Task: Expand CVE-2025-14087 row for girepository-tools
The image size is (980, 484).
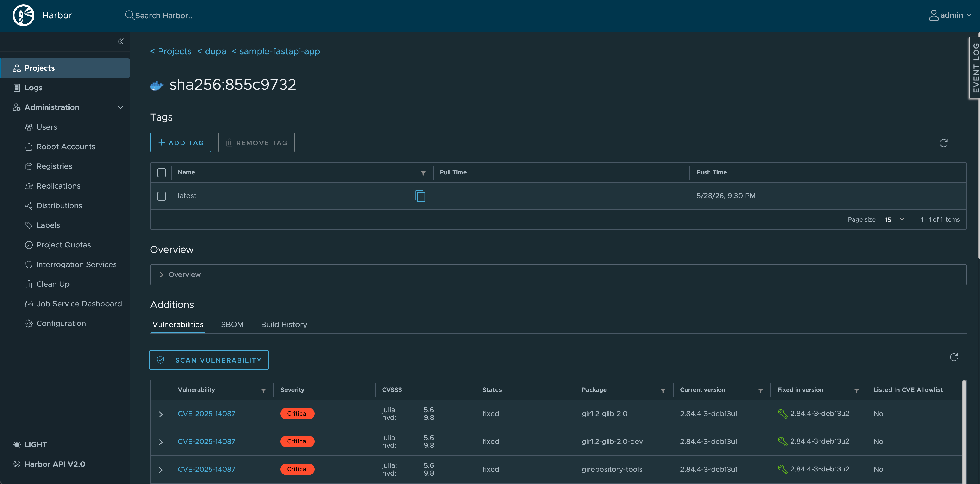Action: (x=161, y=470)
